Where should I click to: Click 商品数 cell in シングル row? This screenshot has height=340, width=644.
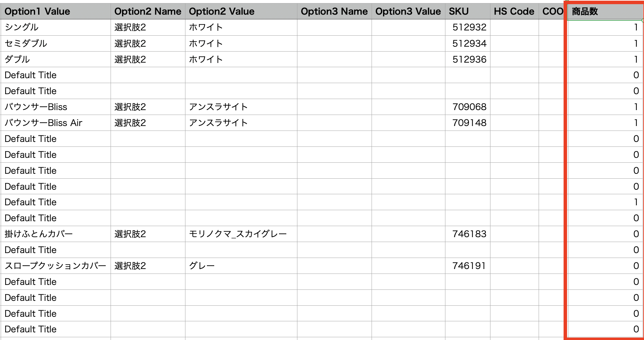tap(604, 27)
